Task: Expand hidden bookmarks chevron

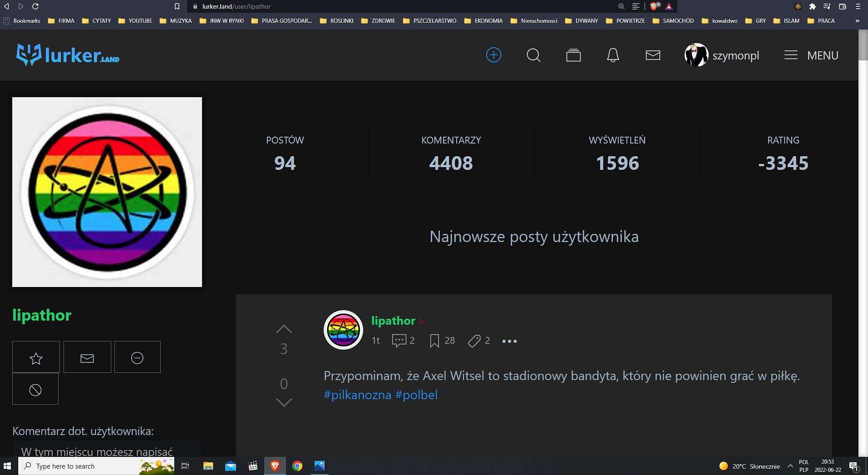Action: click(857, 20)
